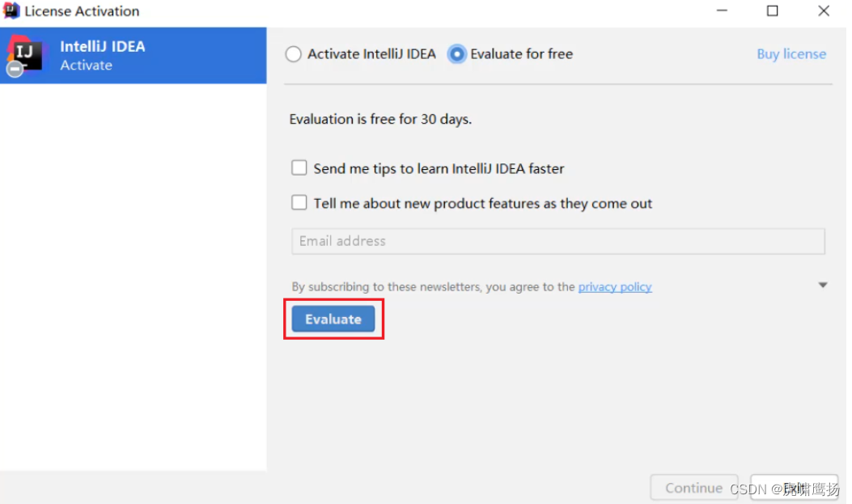
Task: Select the Evaluate for free radio button
Action: click(456, 54)
